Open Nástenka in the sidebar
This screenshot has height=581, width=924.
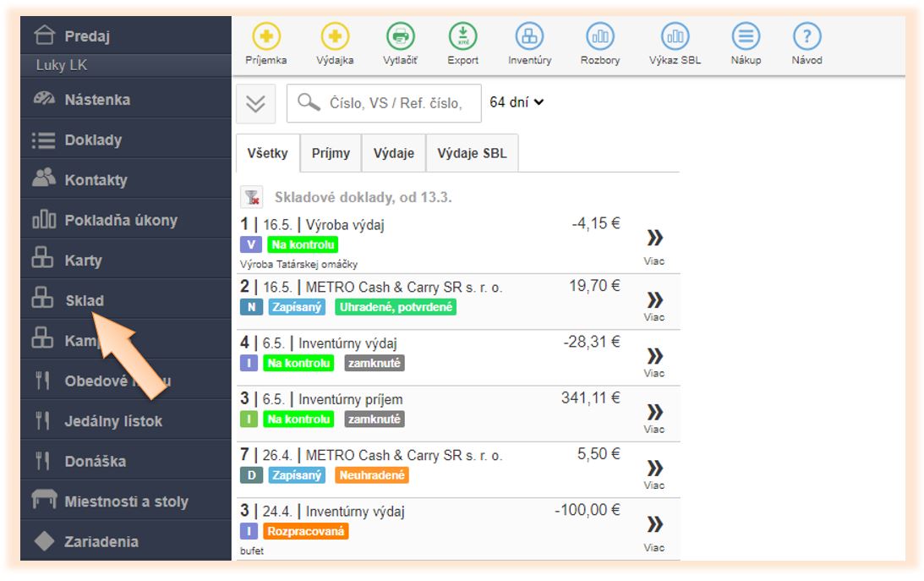click(97, 100)
